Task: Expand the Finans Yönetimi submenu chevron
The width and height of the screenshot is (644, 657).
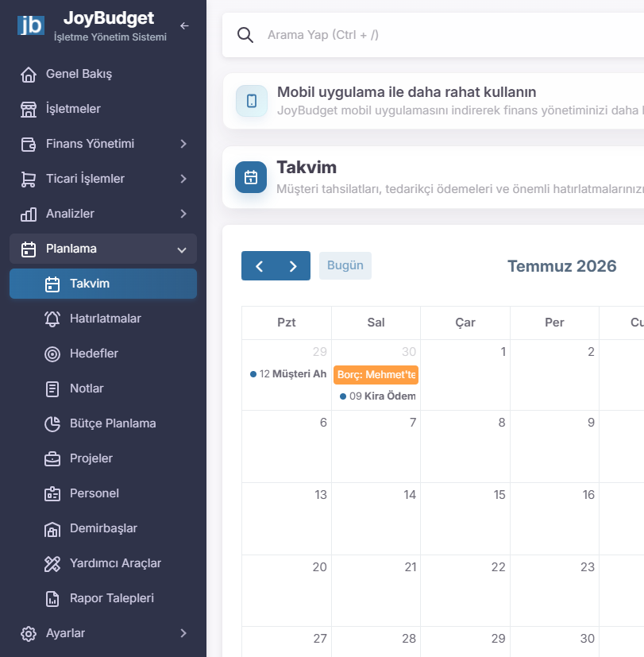Action: tap(183, 144)
